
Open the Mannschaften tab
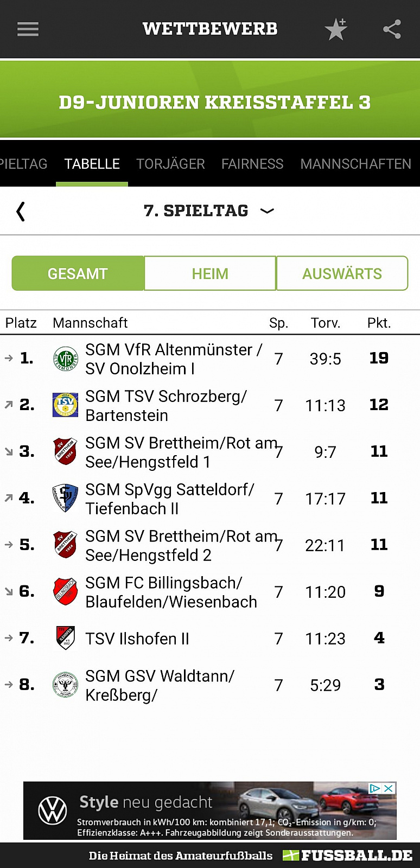tap(355, 164)
